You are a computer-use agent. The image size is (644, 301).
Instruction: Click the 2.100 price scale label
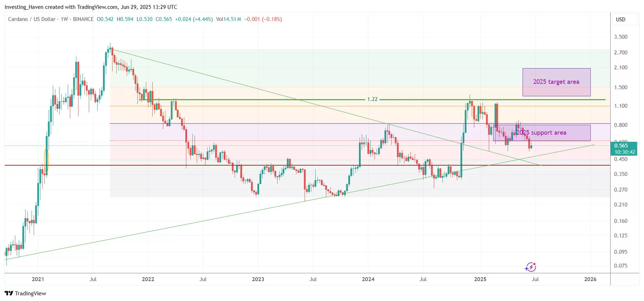621,68
